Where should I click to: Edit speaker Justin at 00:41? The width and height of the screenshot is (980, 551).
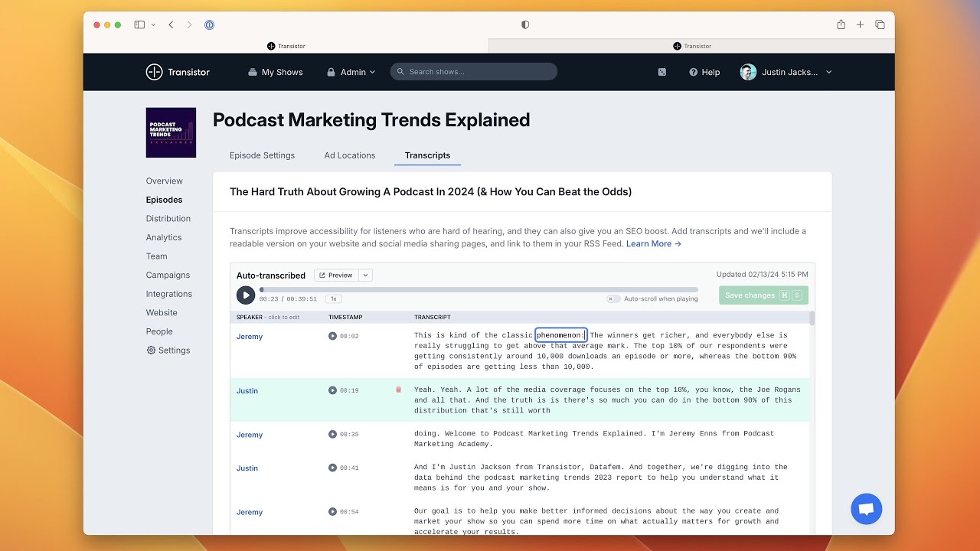pos(247,468)
